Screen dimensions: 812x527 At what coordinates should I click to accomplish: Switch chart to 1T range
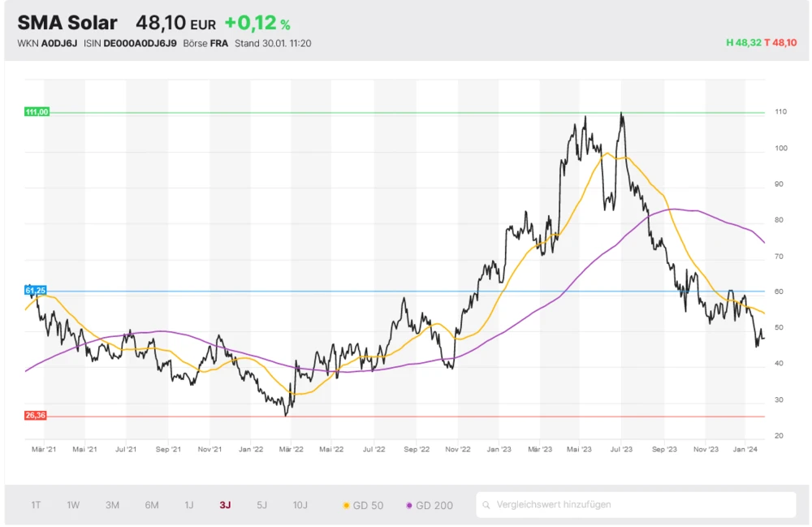(x=36, y=505)
